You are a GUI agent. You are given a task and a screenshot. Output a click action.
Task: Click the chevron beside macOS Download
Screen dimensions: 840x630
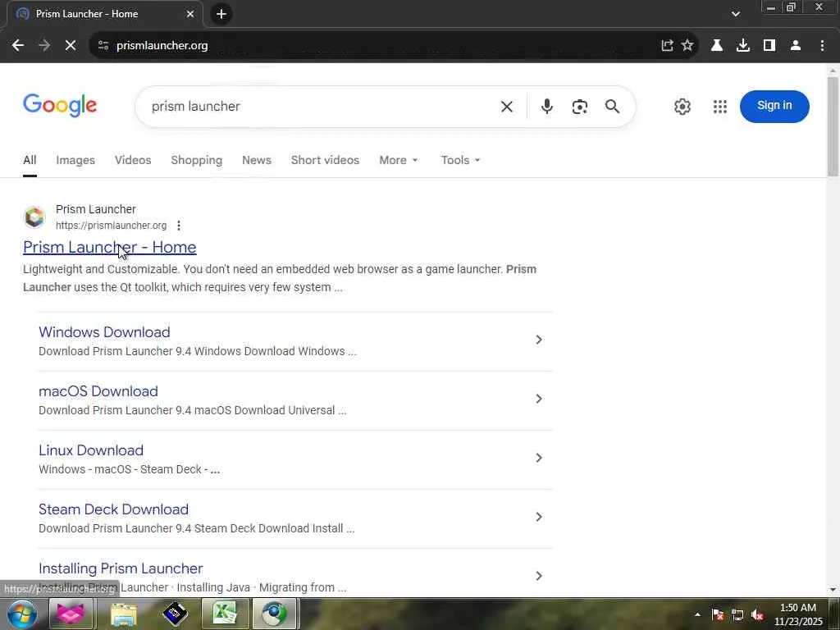click(x=539, y=399)
